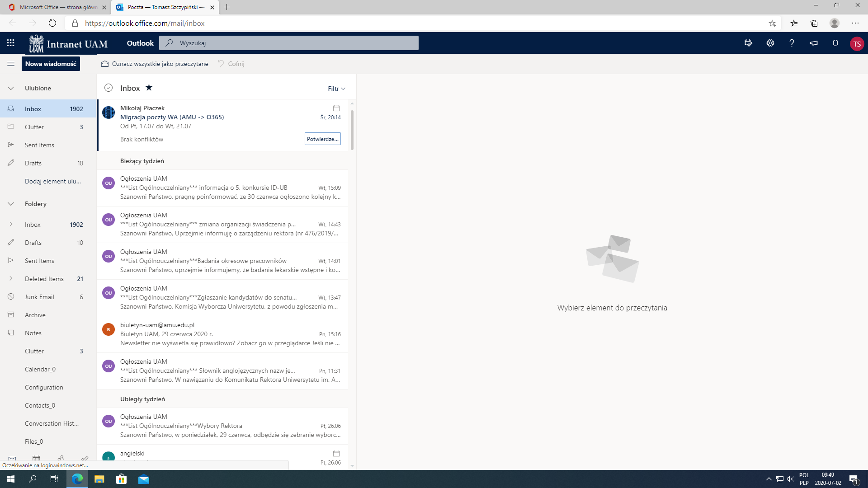Open the Filtr dropdown
The height and width of the screenshot is (488, 868).
pyautogui.click(x=336, y=89)
